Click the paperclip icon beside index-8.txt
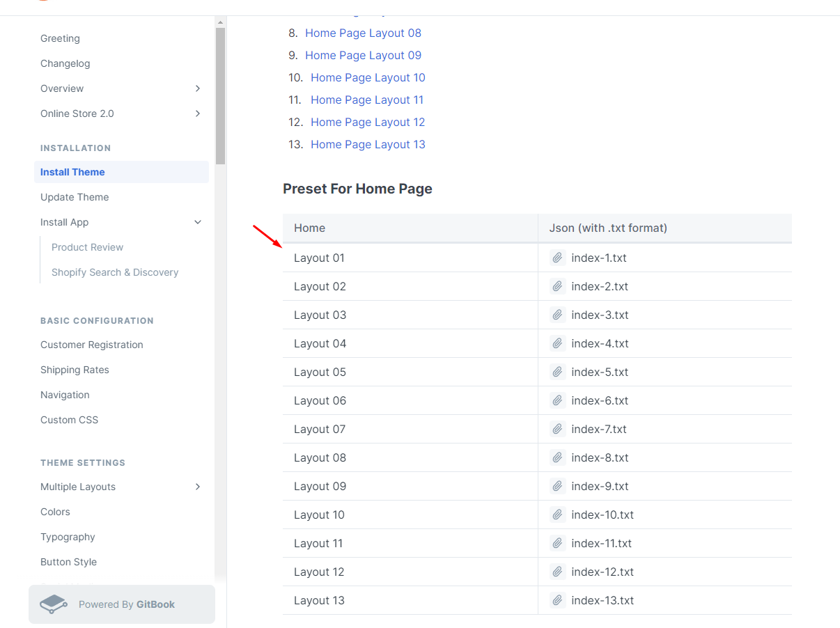 557,457
